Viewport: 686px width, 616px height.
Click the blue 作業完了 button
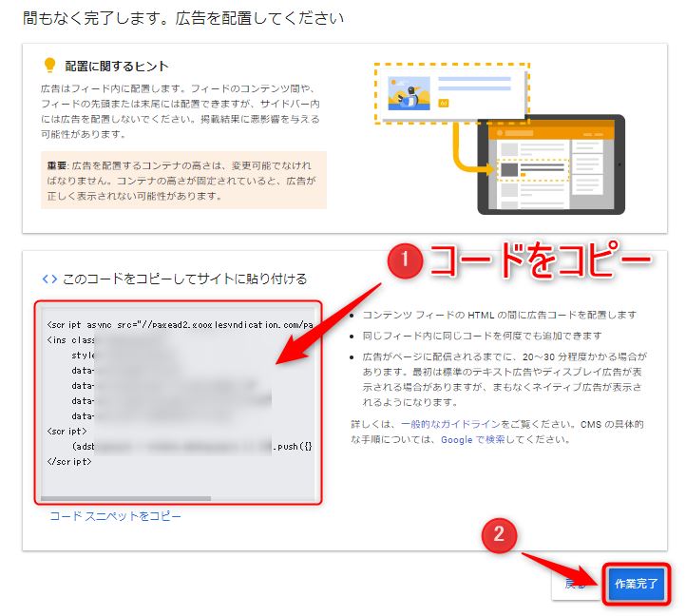pos(637,584)
